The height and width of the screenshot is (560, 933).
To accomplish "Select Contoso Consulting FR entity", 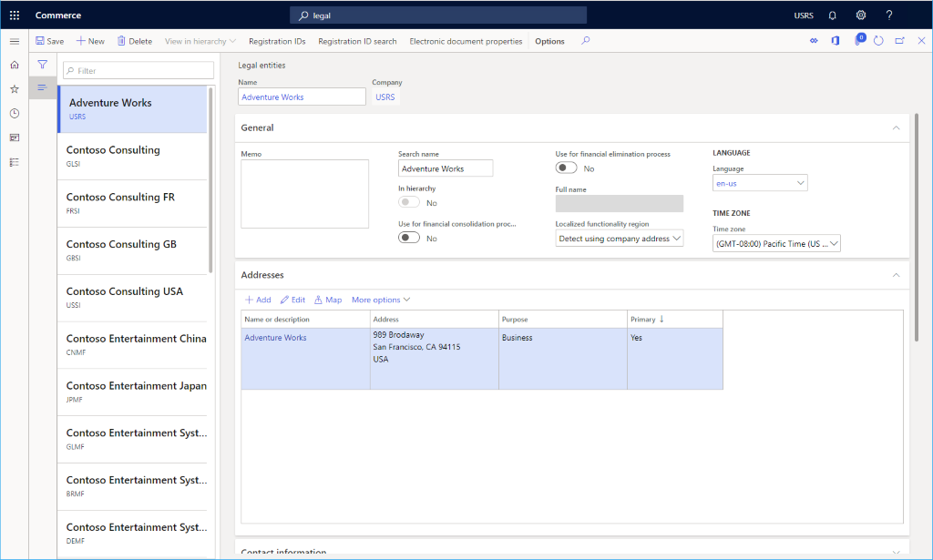I will (x=132, y=203).
